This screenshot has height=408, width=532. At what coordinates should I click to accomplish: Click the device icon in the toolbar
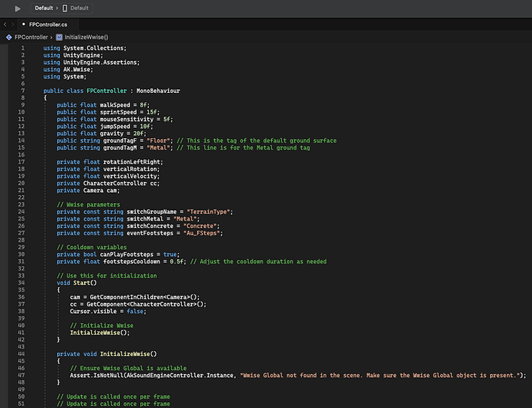(65, 8)
